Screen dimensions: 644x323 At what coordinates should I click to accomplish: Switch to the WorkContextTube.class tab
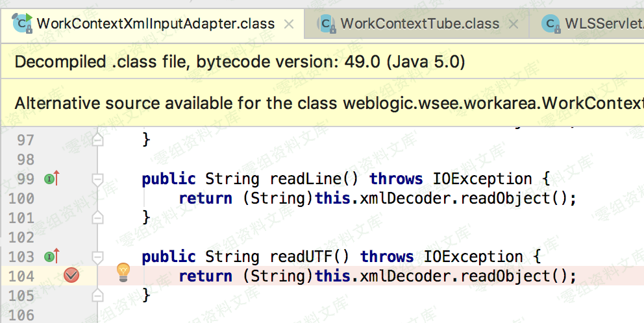[x=419, y=24]
